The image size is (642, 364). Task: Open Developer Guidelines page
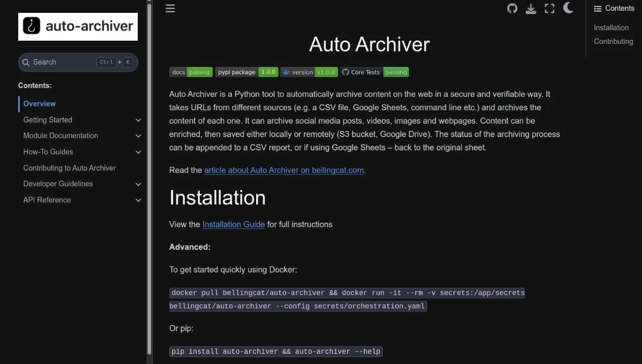click(x=58, y=184)
